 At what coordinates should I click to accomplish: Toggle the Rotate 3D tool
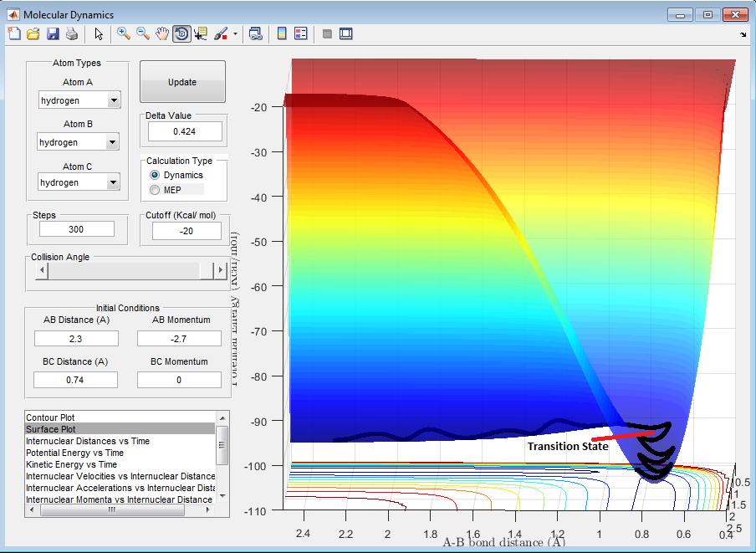coord(181,33)
